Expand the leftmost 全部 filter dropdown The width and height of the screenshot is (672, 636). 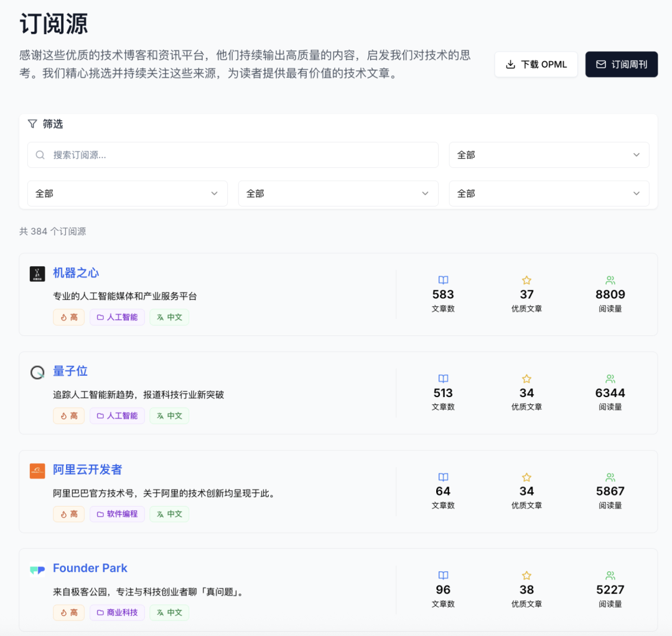128,194
